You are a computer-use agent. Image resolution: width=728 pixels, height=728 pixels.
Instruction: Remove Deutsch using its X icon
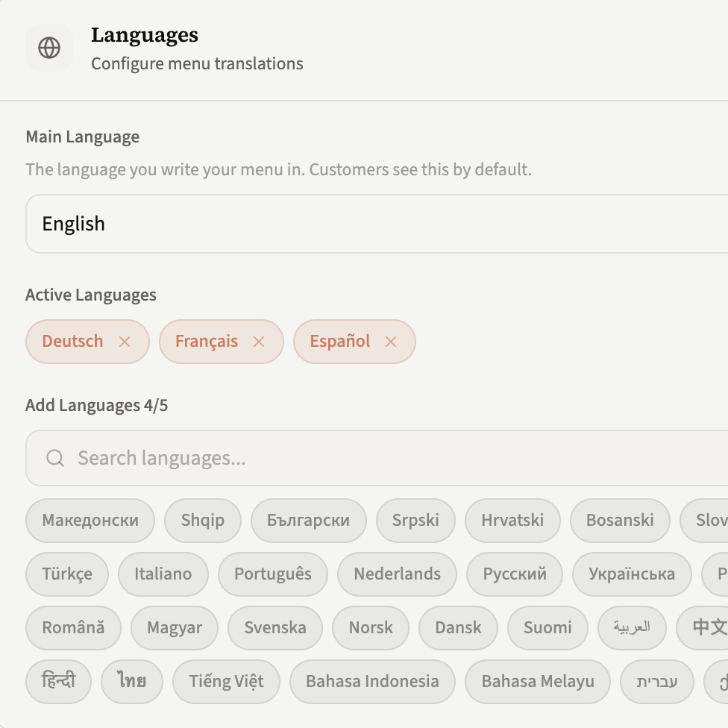[x=124, y=342]
